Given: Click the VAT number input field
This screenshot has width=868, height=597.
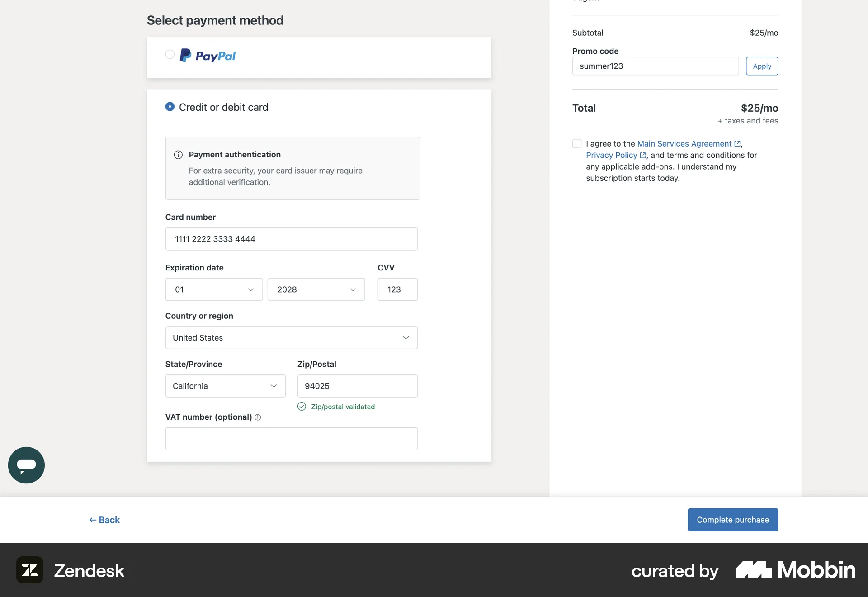Looking at the screenshot, I should click(291, 439).
